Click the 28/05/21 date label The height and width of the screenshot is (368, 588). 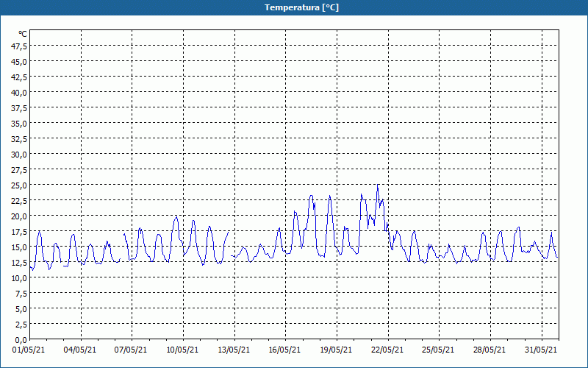[x=490, y=350]
